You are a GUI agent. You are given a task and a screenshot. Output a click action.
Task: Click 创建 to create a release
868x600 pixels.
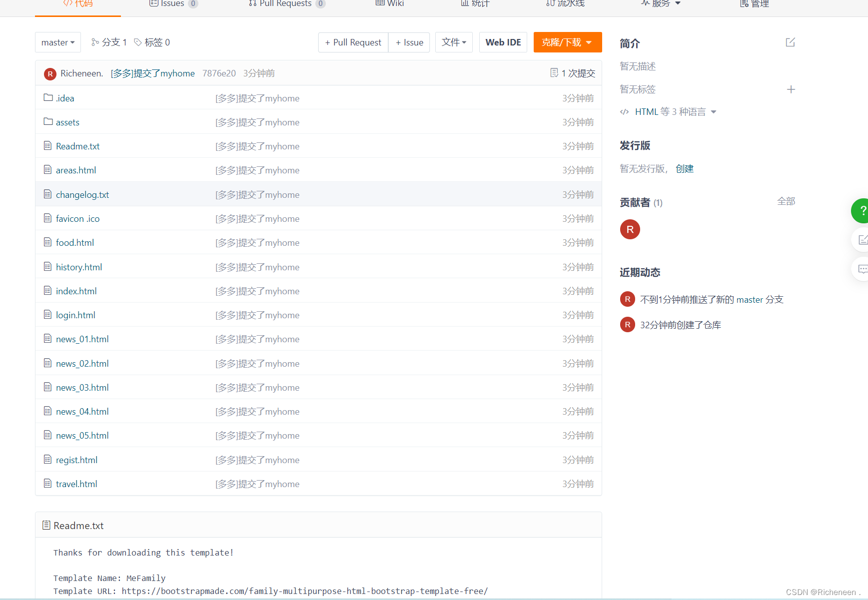pyautogui.click(x=685, y=169)
